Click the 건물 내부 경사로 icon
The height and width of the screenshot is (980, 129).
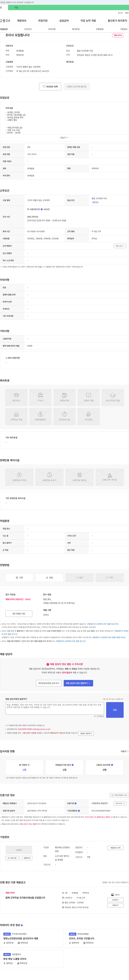pos(110,477)
